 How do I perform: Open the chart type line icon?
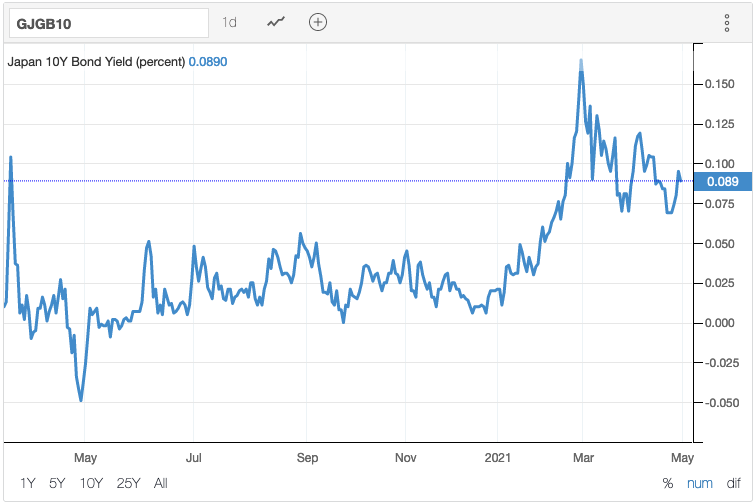(276, 22)
